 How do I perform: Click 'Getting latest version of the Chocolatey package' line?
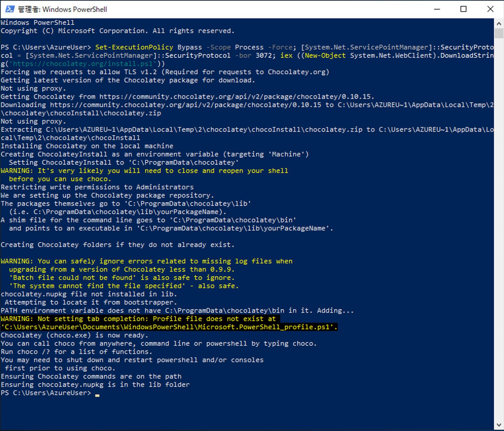[x=128, y=80]
